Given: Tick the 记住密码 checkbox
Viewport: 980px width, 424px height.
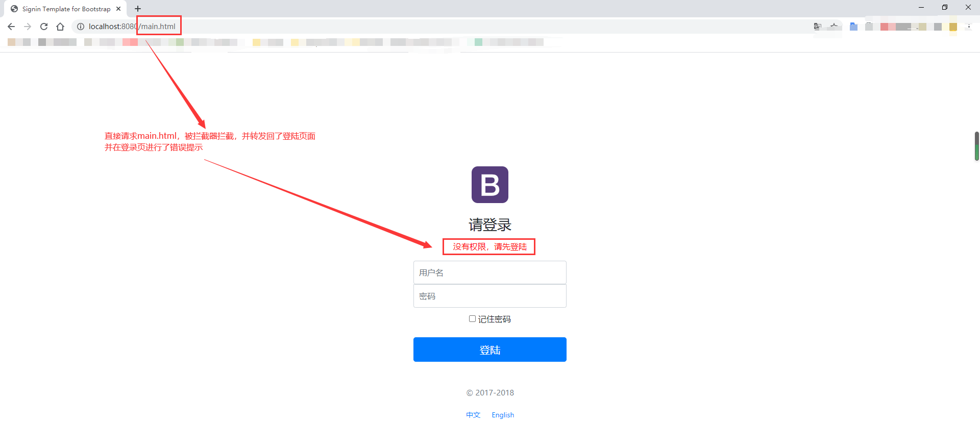Looking at the screenshot, I should click(x=472, y=318).
